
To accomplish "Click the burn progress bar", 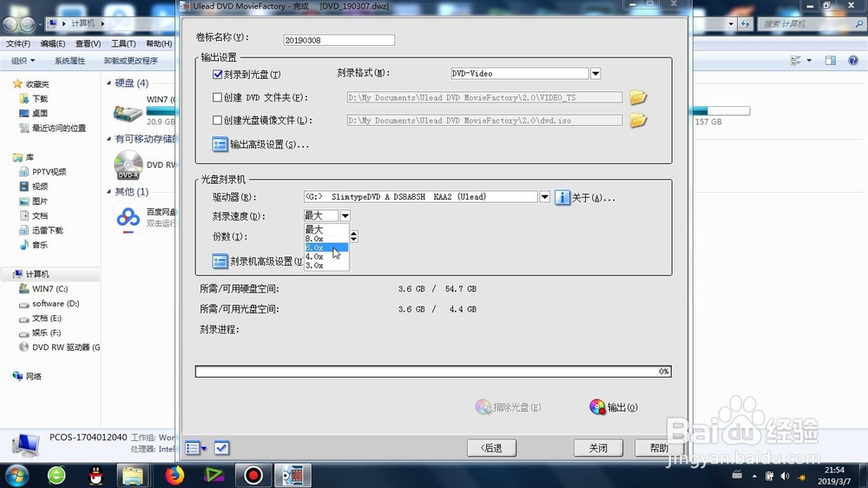I will 433,371.
